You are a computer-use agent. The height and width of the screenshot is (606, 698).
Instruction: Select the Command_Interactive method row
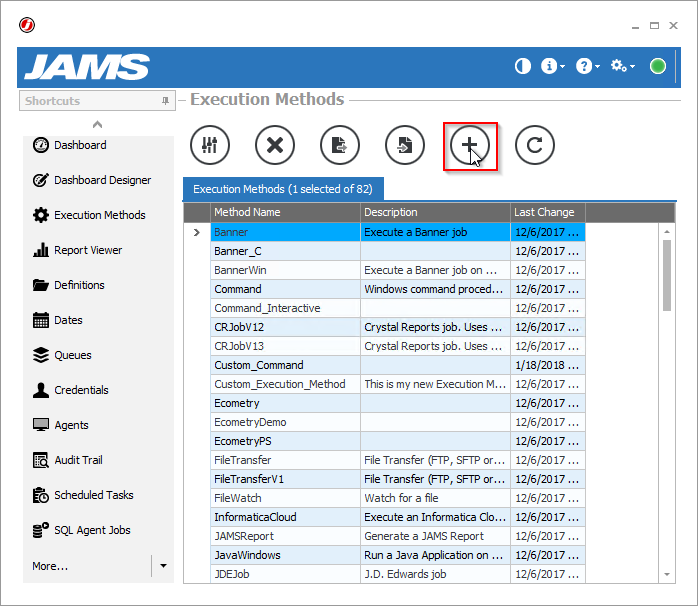[398, 308]
